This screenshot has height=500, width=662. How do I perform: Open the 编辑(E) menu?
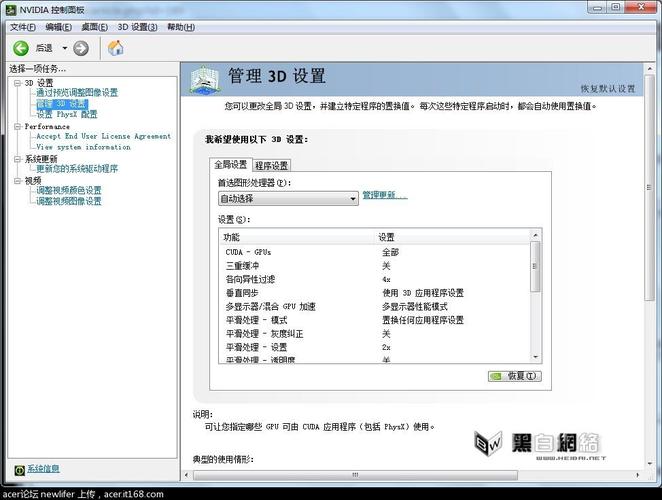[59, 27]
